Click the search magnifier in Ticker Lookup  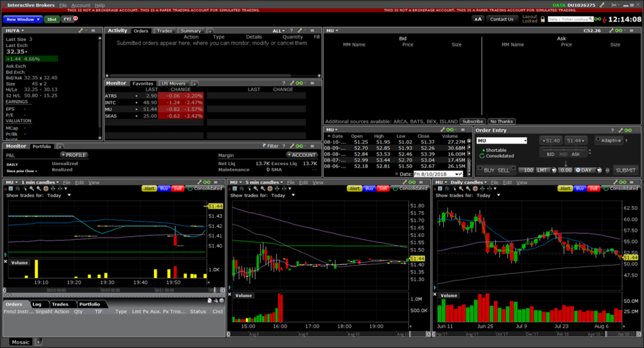(591, 19)
